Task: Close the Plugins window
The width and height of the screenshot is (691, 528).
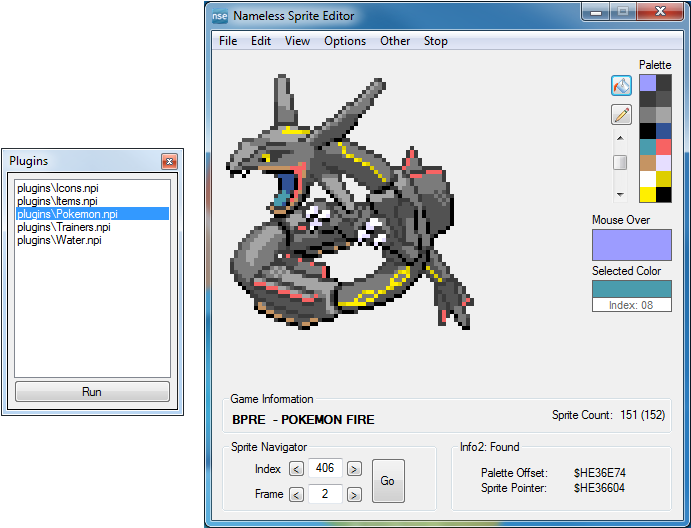Action: click(x=169, y=162)
